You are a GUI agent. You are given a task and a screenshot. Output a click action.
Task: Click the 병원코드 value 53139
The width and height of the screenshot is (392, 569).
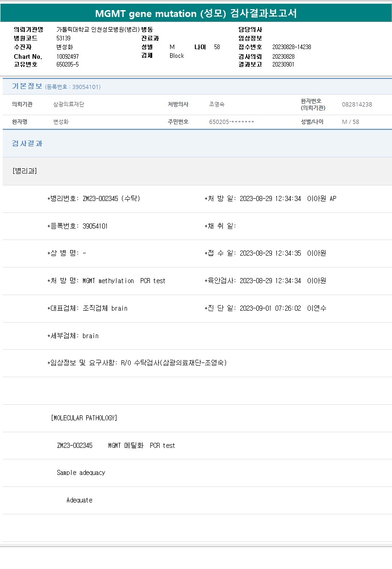[x=63, y=38]
